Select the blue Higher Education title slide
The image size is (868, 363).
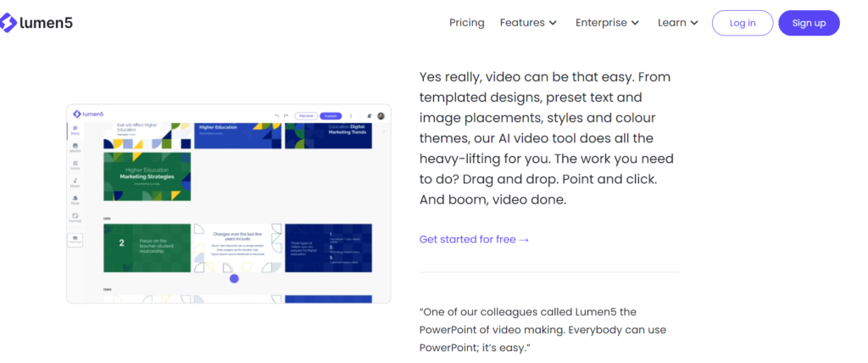click(238, 136)
